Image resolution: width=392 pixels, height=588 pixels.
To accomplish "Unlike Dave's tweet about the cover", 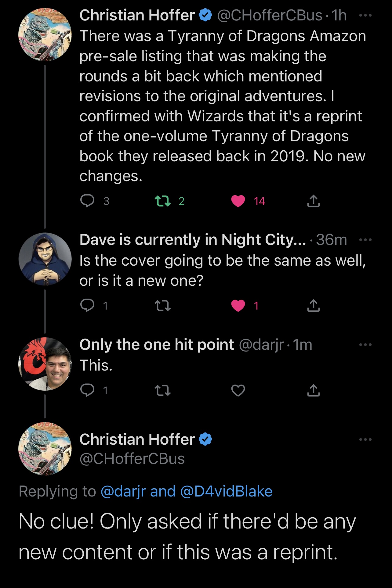I will point(238,305).
